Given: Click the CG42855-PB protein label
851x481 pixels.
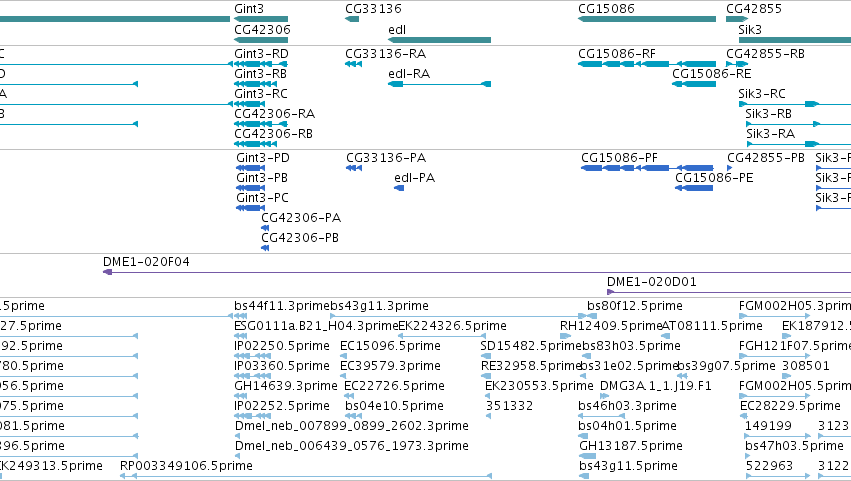Looking at the screenshot, I should [766, 158].
